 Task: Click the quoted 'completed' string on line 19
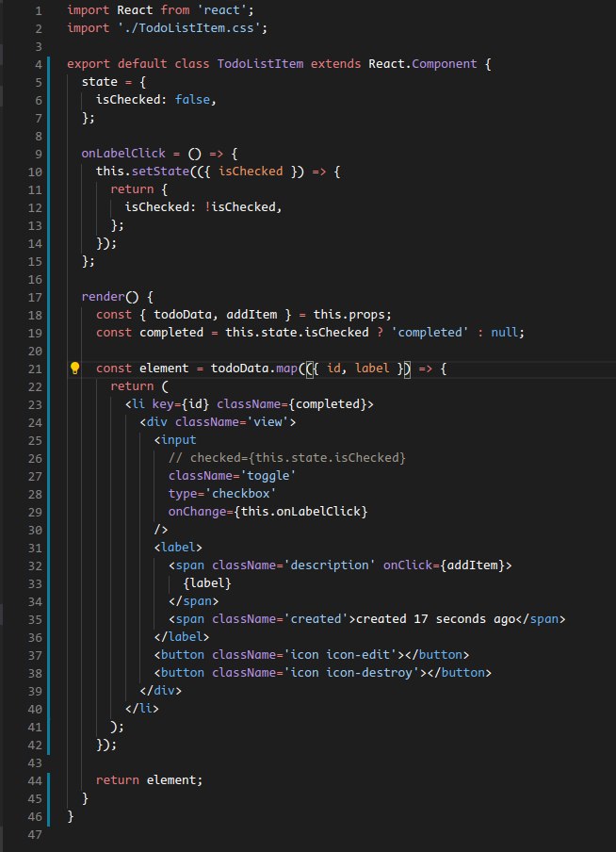430,333
